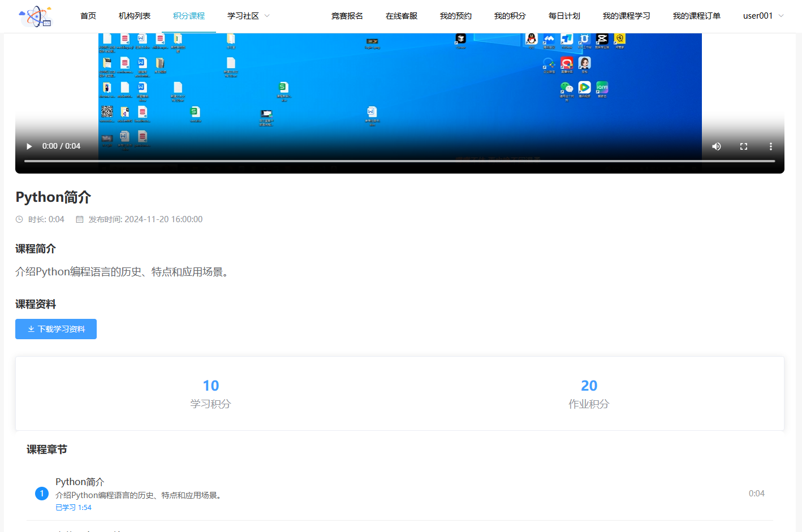Open 我的课程订单 page

pyautogui.click(x=697, y=16)
